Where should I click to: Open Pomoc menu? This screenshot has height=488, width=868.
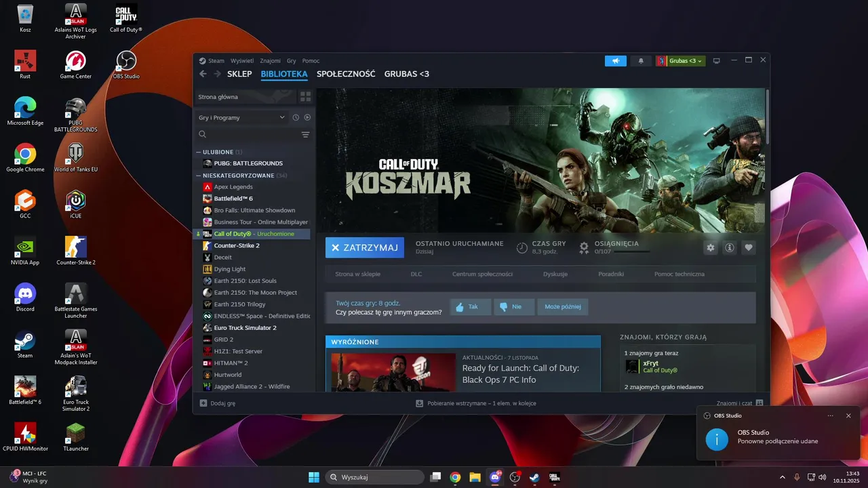[x=311, y=61]
